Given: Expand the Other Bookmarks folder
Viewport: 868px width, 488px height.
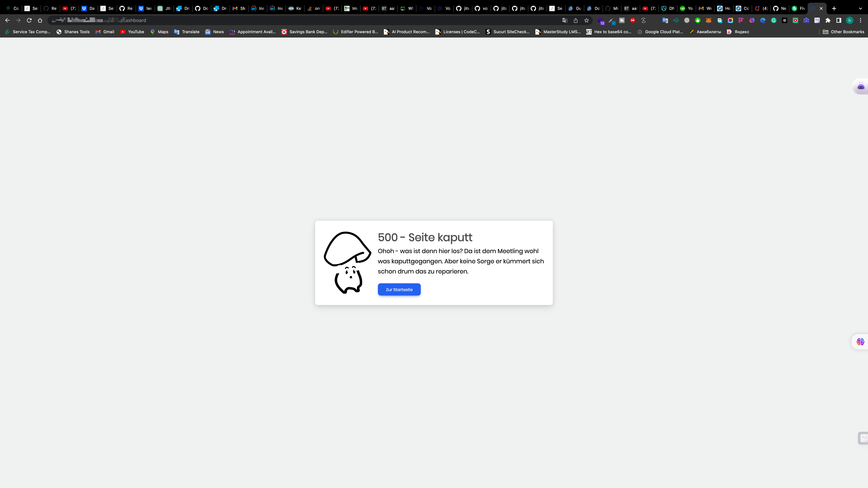Looking at the screenshot, I should pyautogui.click(x=844, y=32).
